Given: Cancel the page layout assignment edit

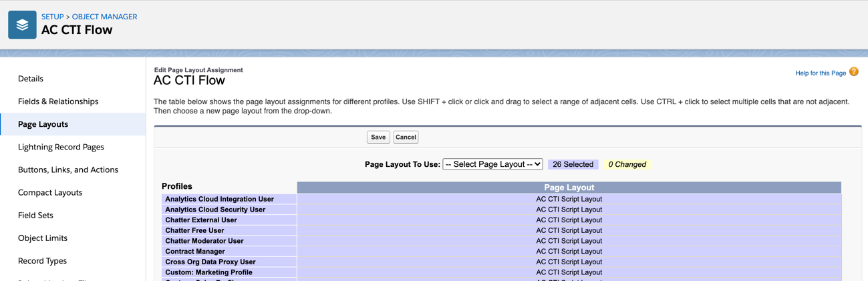Looking at the screenshot, I should tap(406, 137).
